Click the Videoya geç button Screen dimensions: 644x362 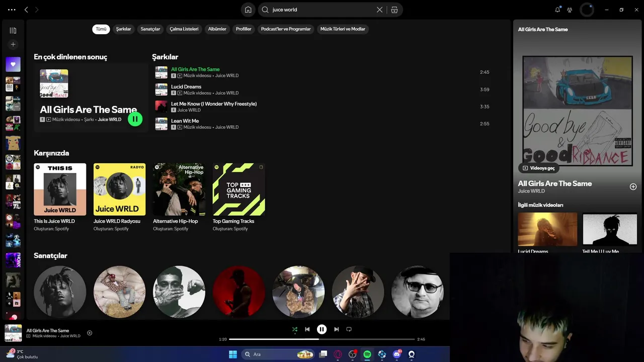[538, 168]
